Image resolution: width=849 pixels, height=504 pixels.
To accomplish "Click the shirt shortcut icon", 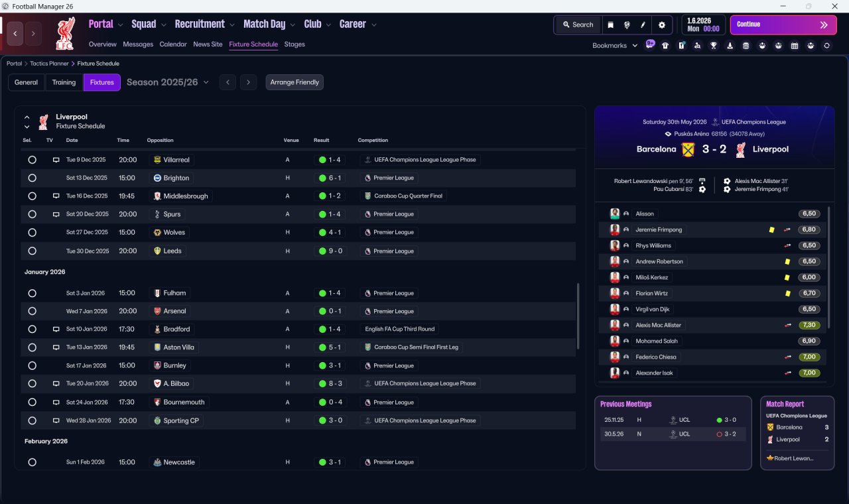I will coord(665,46).
